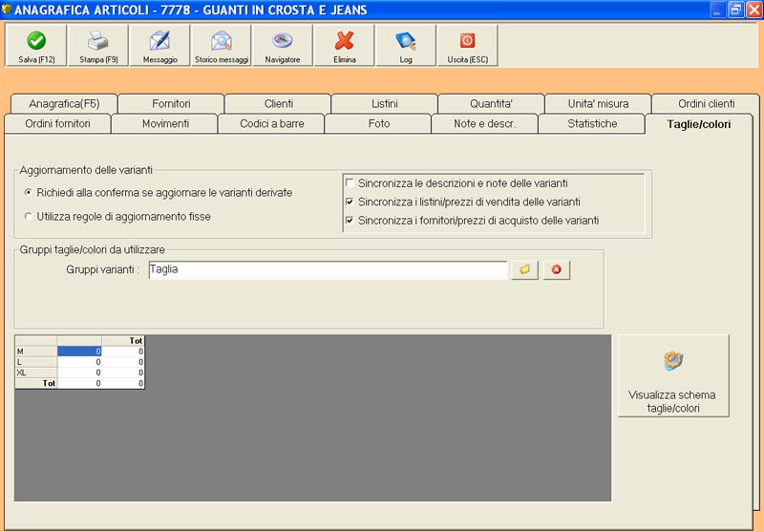Click the Uscita (ESC) exit icon

(467, 42)
